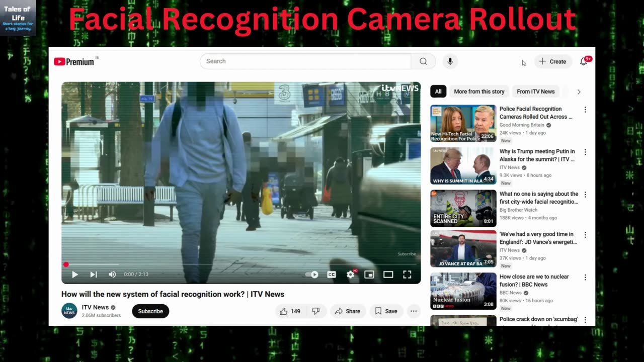The width and height of the screenshot is (644, 362).
Task: Share the ITV News video
Action: tap(348, 311)
